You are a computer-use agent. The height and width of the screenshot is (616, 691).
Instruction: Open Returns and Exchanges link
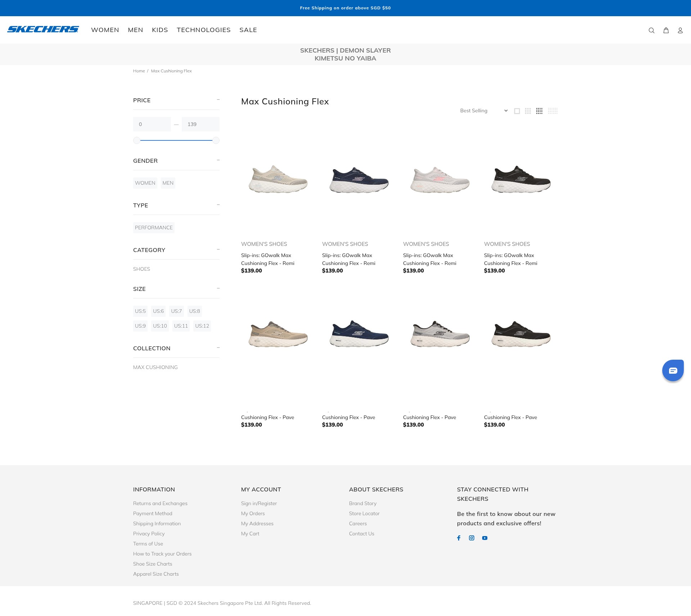(x=160, y=503)
